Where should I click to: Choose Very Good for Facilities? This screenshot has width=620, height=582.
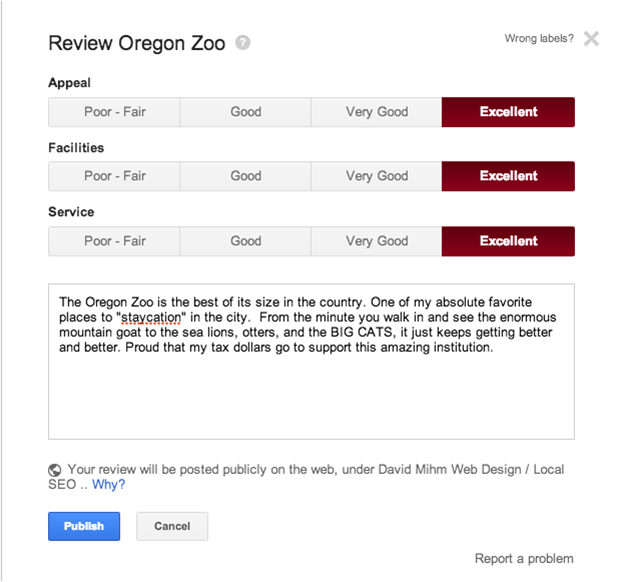(x=377, y=176)
